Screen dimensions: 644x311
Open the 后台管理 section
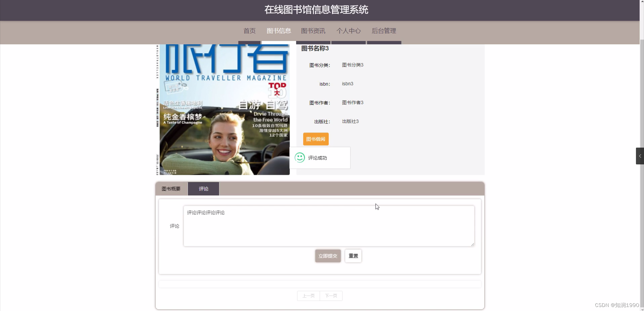coord(384,31)
